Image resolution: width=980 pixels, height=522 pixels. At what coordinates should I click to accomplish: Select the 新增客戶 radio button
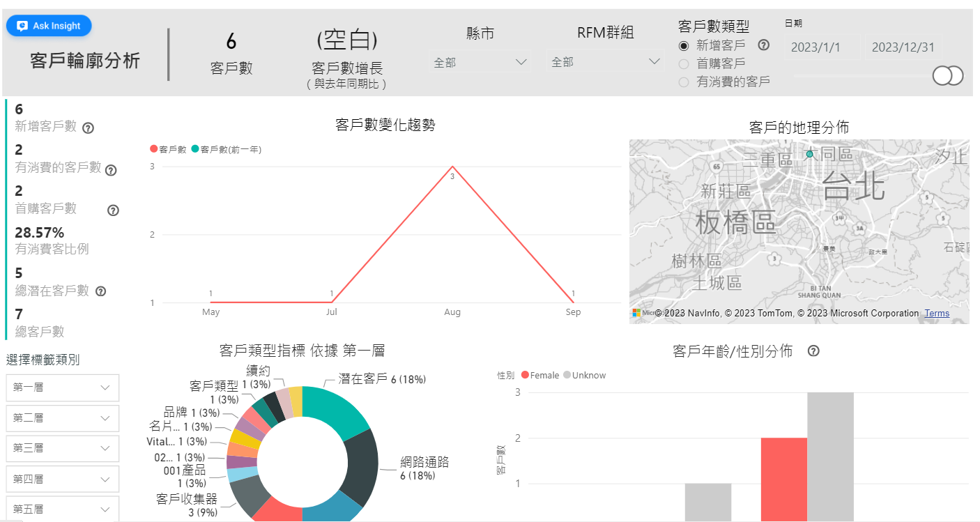pos(684,46)
